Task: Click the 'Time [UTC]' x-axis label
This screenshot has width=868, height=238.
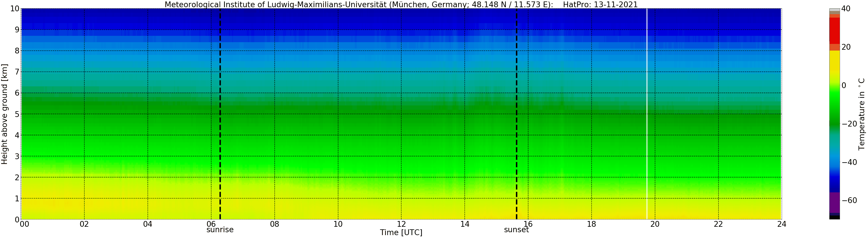Action: [x=401, y=233]
